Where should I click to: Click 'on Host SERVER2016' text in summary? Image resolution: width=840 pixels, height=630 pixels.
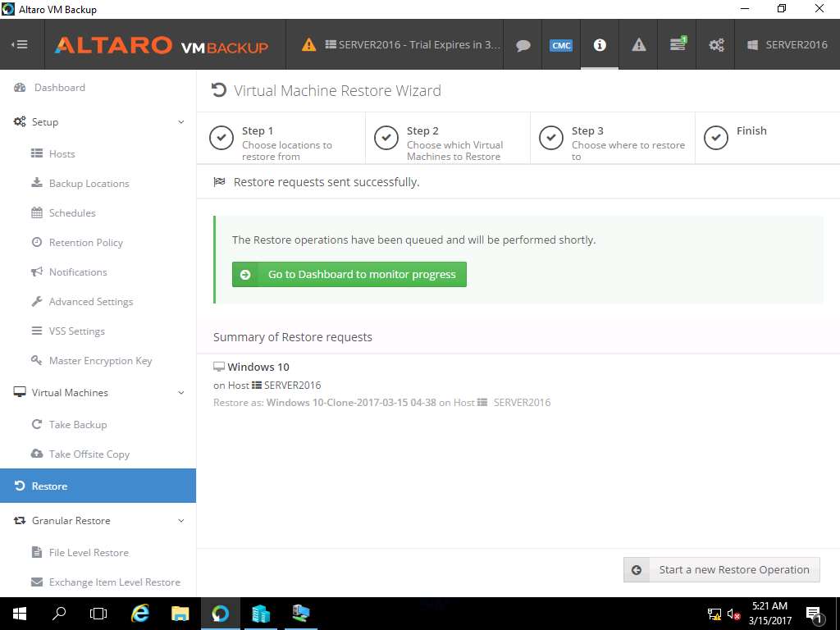click(267, 386)
